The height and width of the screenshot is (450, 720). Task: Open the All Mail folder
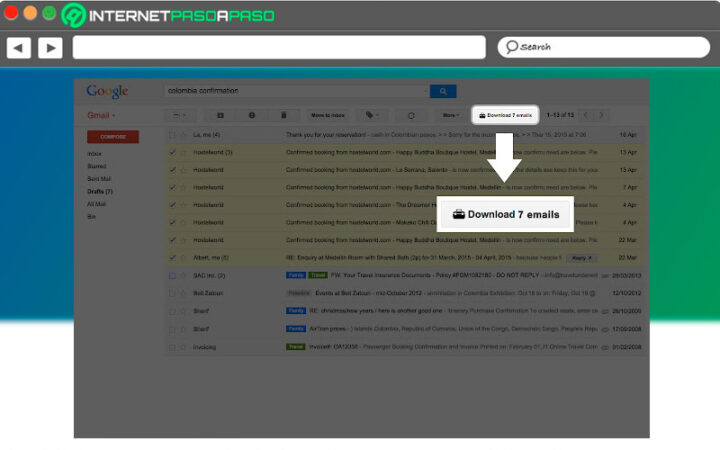click(x=96, y=204)
